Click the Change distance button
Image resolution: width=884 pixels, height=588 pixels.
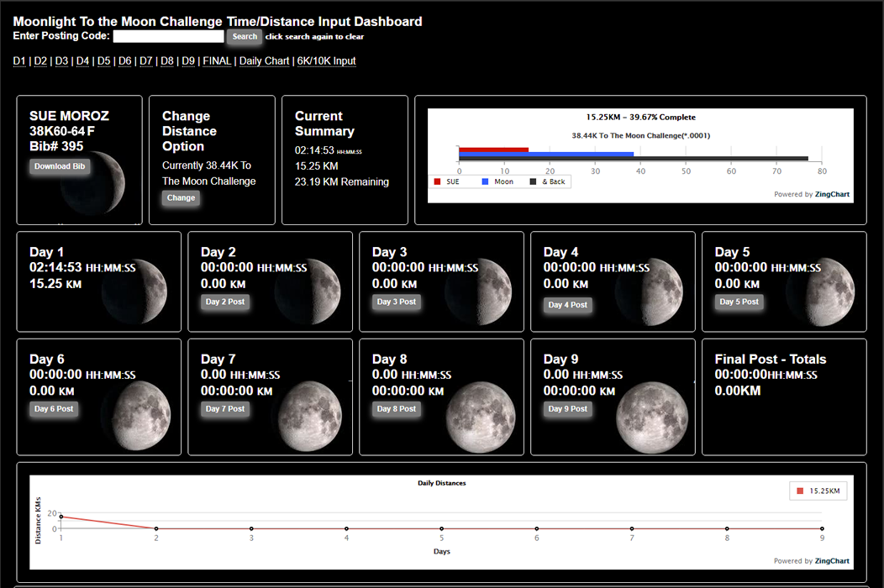click(x=181, y=198)
